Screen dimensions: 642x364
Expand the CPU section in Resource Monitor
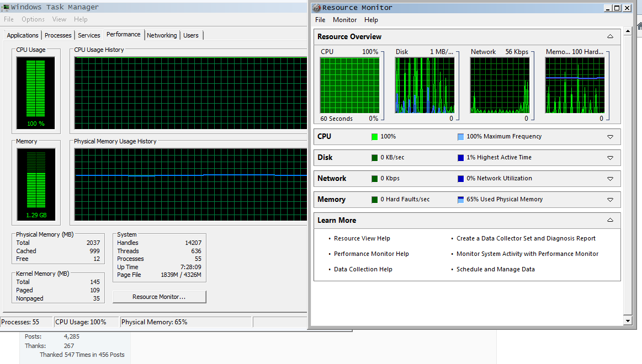pos(610,137)
